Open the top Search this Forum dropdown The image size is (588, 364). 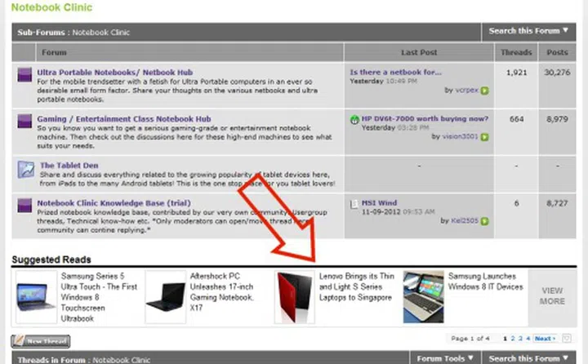529,31
